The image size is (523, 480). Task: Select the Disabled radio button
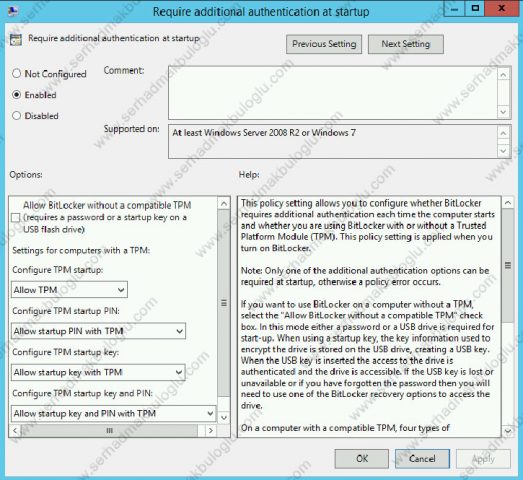16,115
